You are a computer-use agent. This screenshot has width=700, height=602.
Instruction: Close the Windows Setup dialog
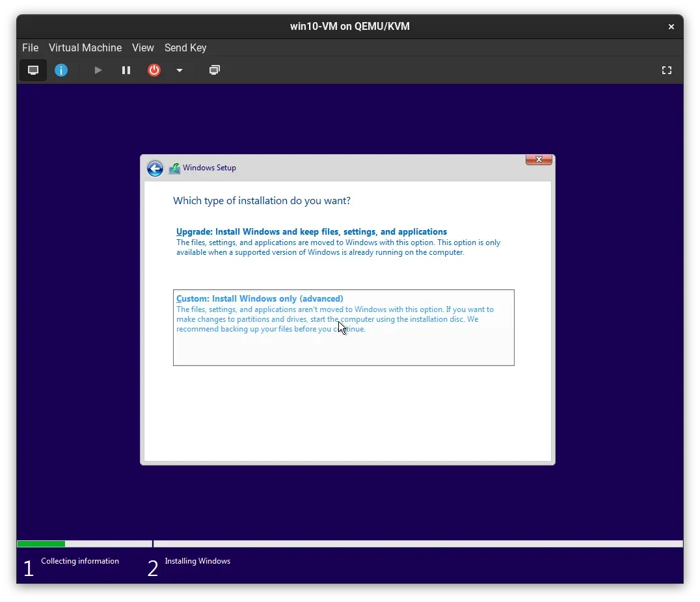(539, 159)
